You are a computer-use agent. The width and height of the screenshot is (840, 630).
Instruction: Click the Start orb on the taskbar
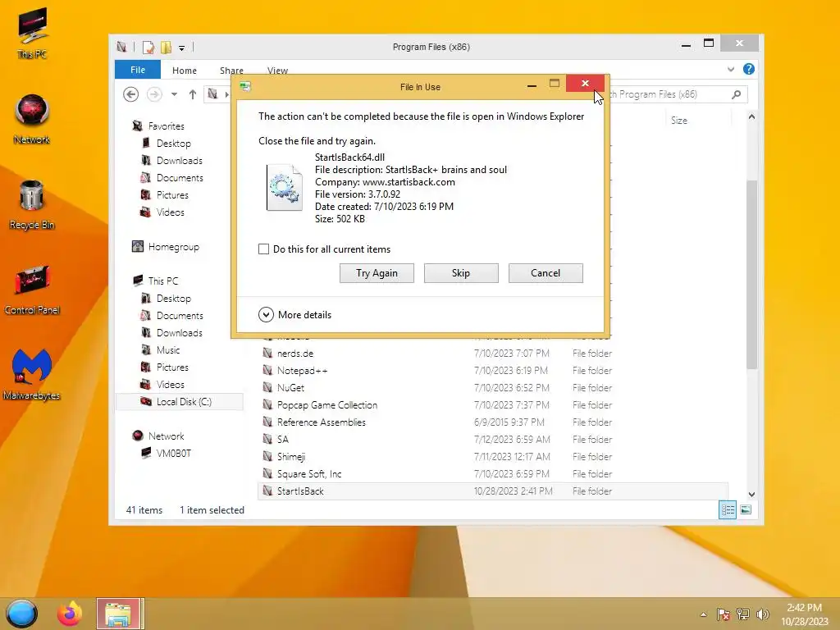[x=21, y=614]
